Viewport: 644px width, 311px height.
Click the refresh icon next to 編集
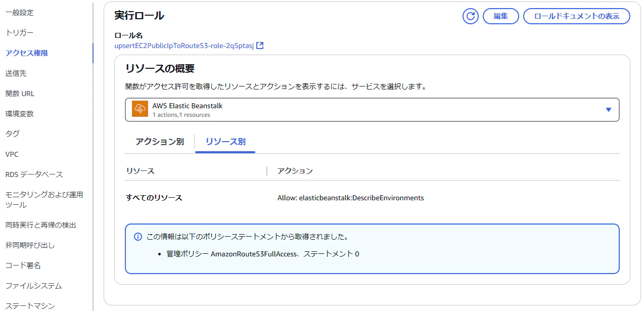coord(471,16)
